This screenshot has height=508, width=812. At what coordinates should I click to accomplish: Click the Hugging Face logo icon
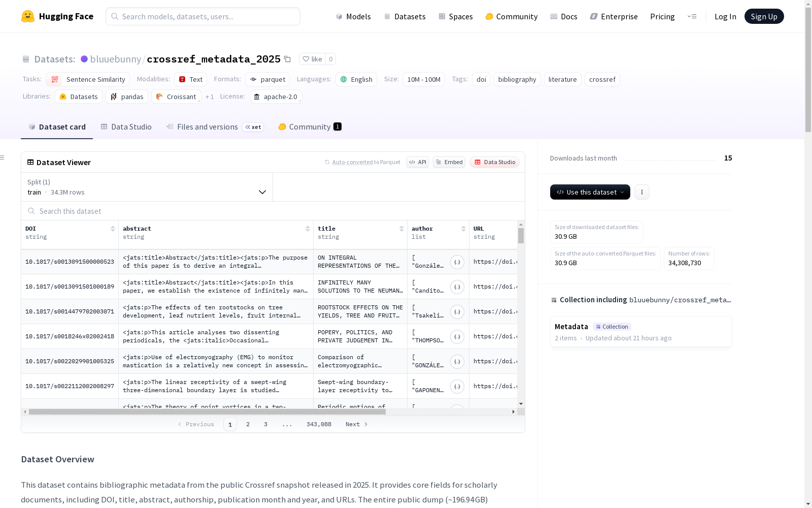[x=28, y=16]
